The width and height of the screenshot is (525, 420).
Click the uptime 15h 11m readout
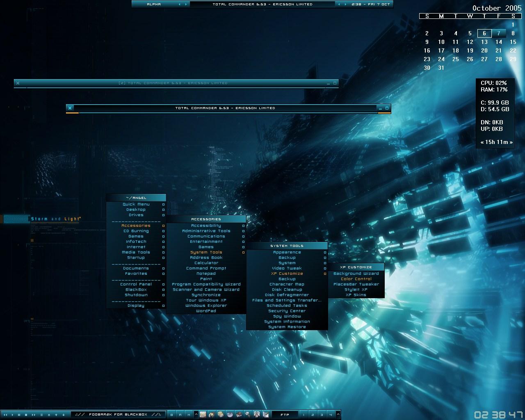point(497,142)
